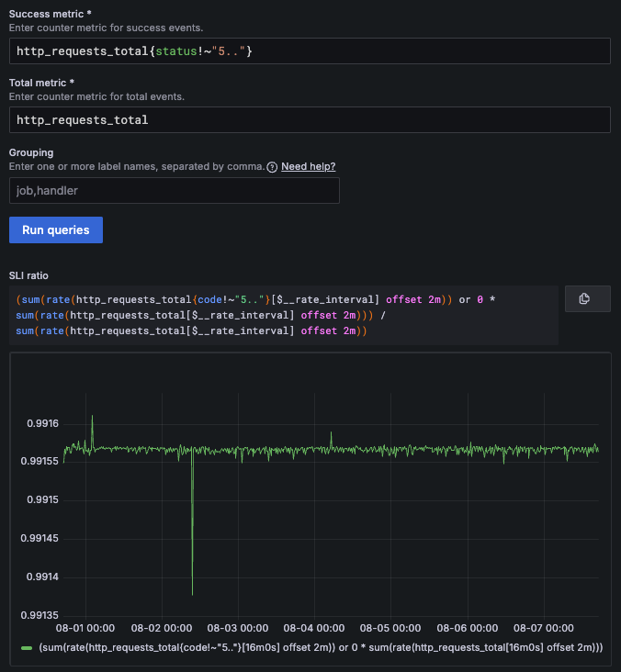Focus the Success metric input field
This screenshot has width=621, height=672.
coord(310,50)
